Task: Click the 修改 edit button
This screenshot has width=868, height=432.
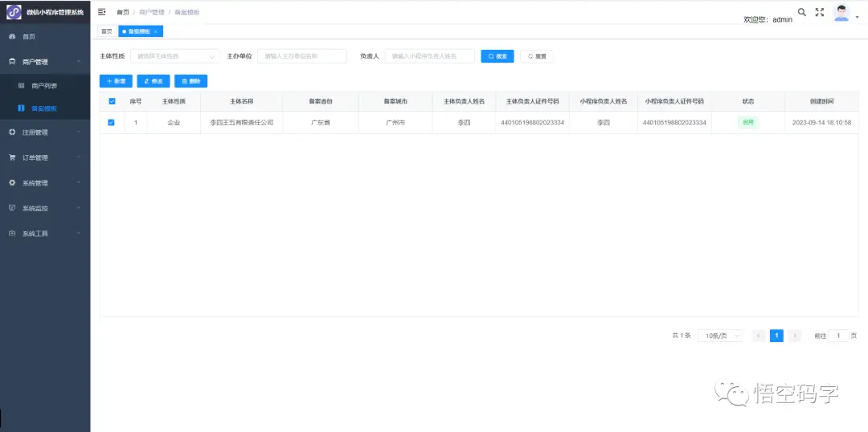Action: (154, 81)
